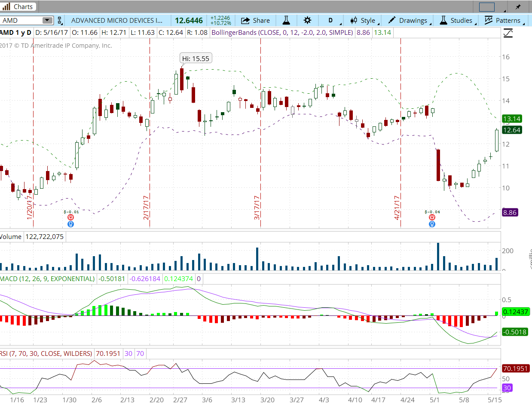Image resolution: width=532 pixels, height=404 pixels.
Task: Open the Charts tab
Action: coord(18,6)
